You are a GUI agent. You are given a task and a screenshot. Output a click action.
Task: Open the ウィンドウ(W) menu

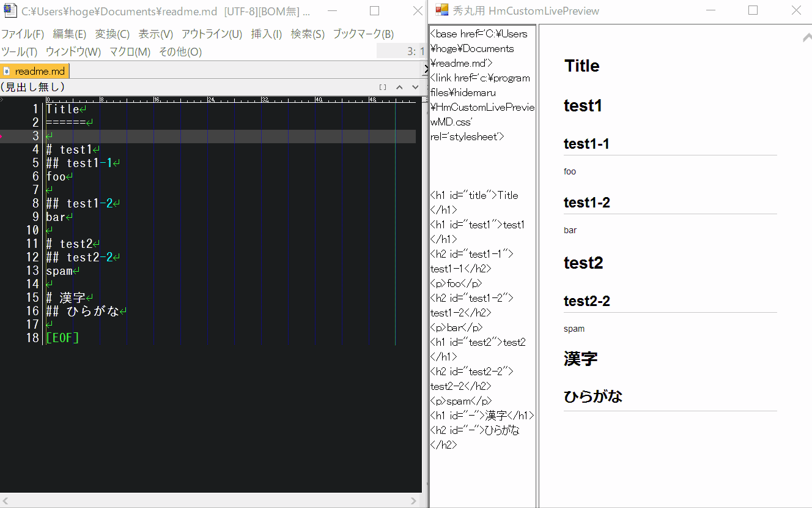point(73,52)
